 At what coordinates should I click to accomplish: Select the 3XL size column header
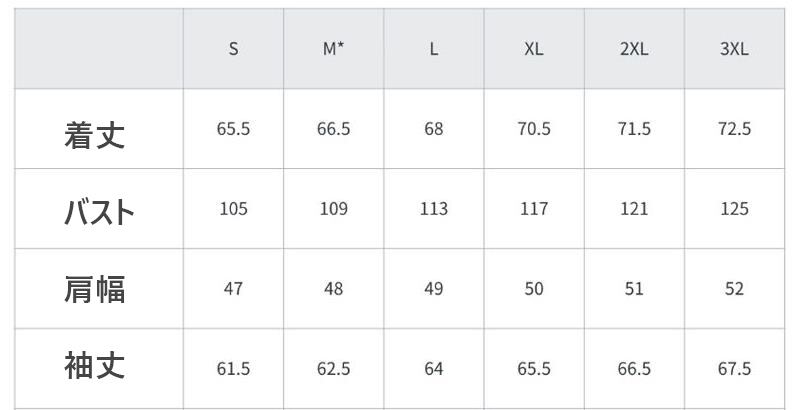(734, 49)
